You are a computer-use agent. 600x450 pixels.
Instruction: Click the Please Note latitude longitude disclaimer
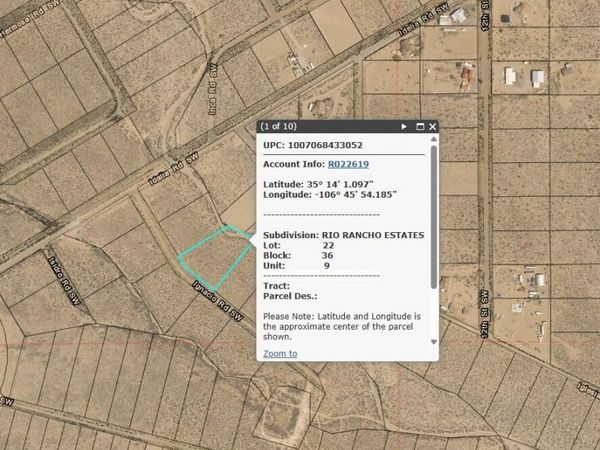(x=342, y=326)
